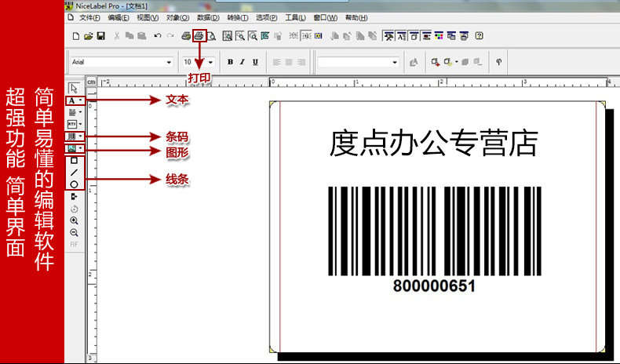This screenshot has height=364, width=620.
Task: Redo the last action
Action: [170, 36]
